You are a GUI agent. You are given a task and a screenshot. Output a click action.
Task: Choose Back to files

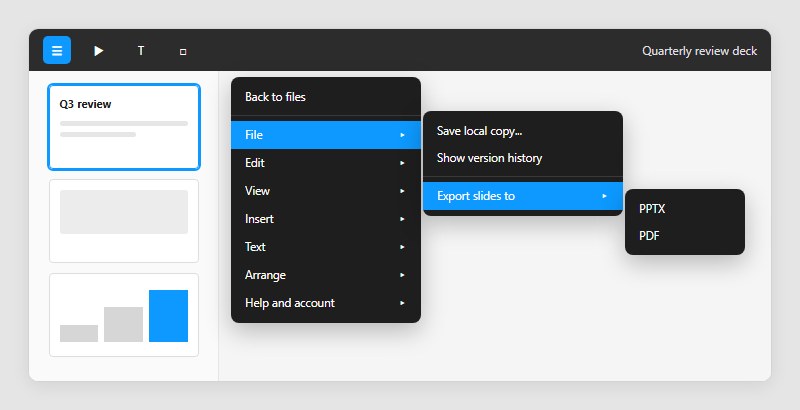(x=326, y=97)
